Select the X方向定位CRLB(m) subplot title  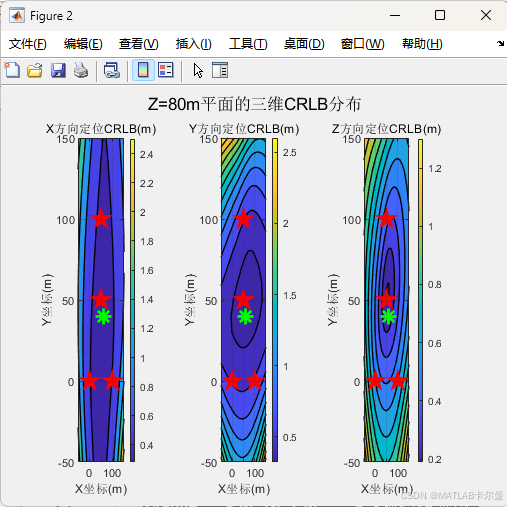click(x=101, y=129)
